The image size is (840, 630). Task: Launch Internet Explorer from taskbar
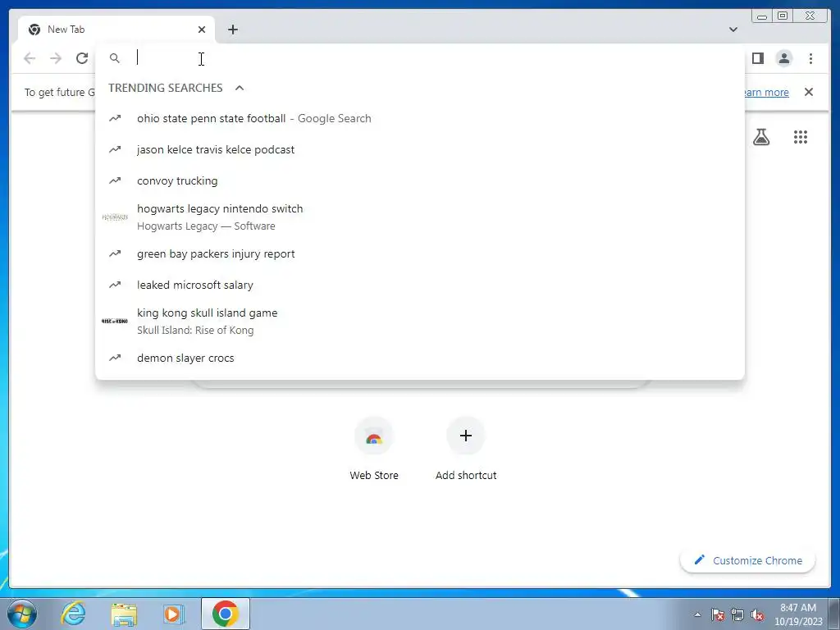click(x=73, y=614)
